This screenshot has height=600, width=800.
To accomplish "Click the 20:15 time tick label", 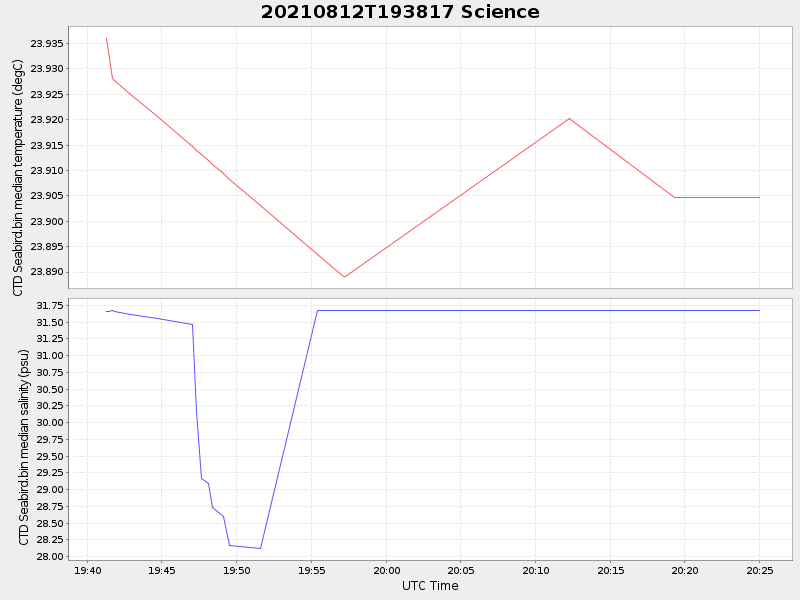I will click(611, 570).
